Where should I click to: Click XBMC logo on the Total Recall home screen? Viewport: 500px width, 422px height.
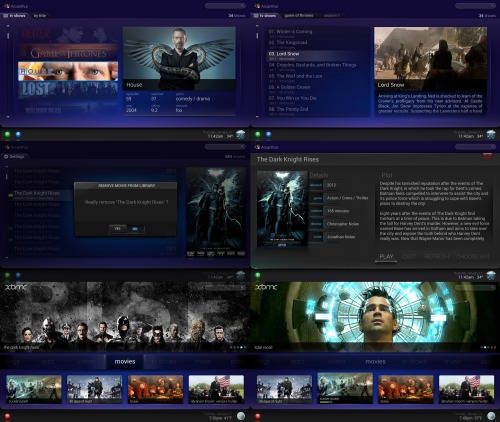coord(266,287)
